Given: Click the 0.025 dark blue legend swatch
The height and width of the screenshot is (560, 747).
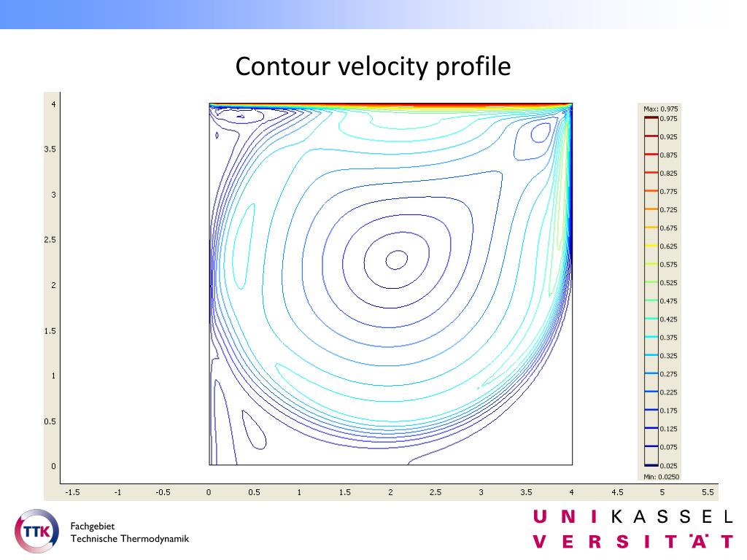Looking at the screenshot, I should [x=651, y=465].
